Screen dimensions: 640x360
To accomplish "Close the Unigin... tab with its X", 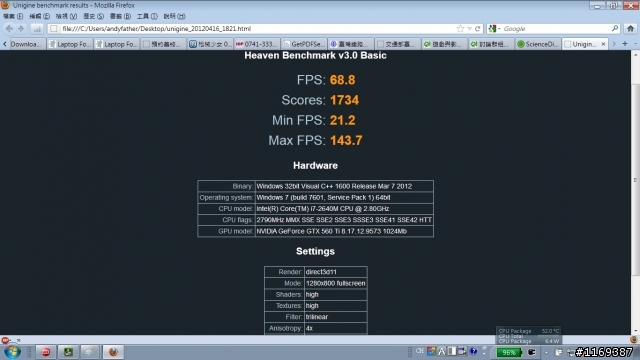I will (x=603, y=44).
